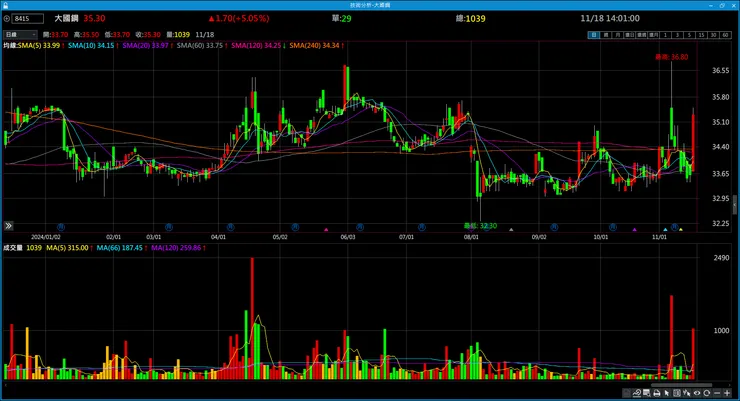Toggle the eye visibility icon
Image resolution: width=740 pixels, height=401 pixels.
(697, 393)
